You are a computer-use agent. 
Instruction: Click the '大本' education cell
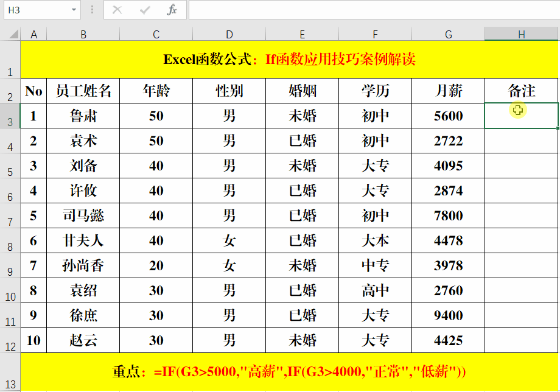(375, 240)
